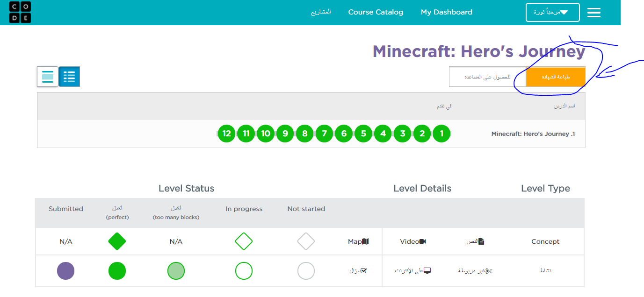Click the Video camera icon
This screenshot has width=644, height=297.
click(x=423, y=241)
